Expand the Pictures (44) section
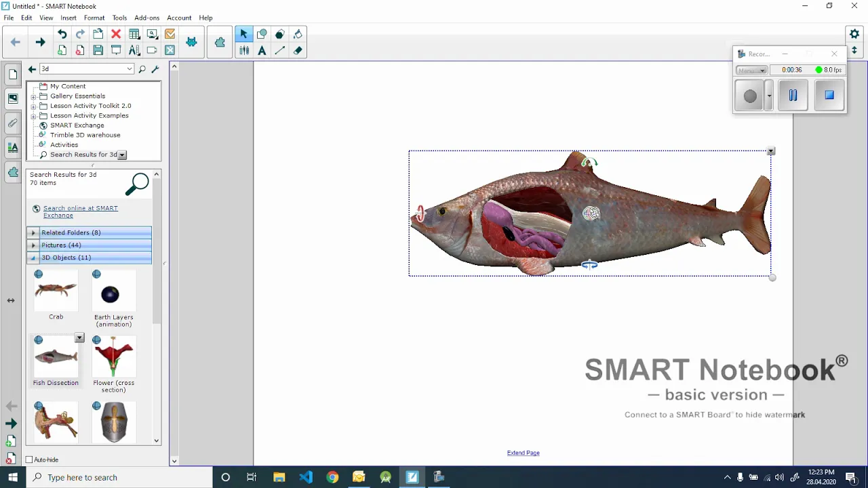Image resolution: width=868 pixels, height=488 pixels. pyautogui.click(x=33, y=245)
